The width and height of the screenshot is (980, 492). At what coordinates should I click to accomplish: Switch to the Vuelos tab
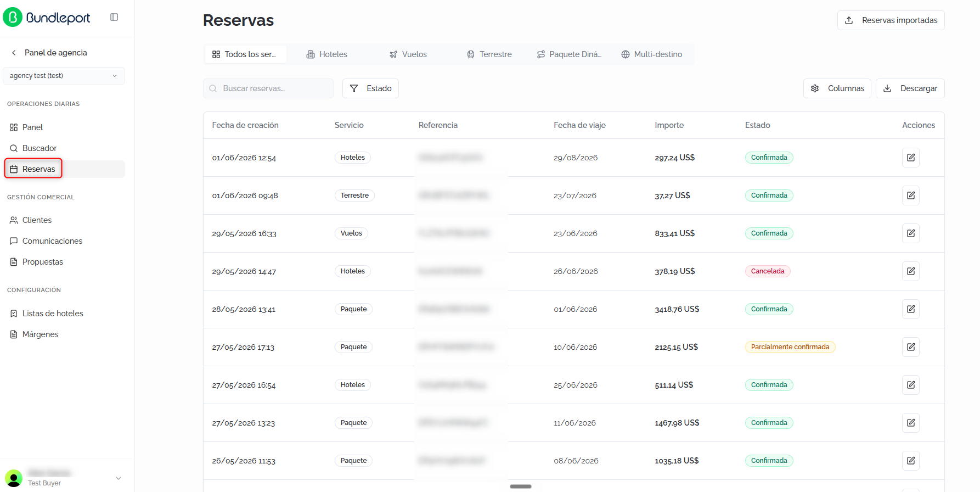coord(408,54)
